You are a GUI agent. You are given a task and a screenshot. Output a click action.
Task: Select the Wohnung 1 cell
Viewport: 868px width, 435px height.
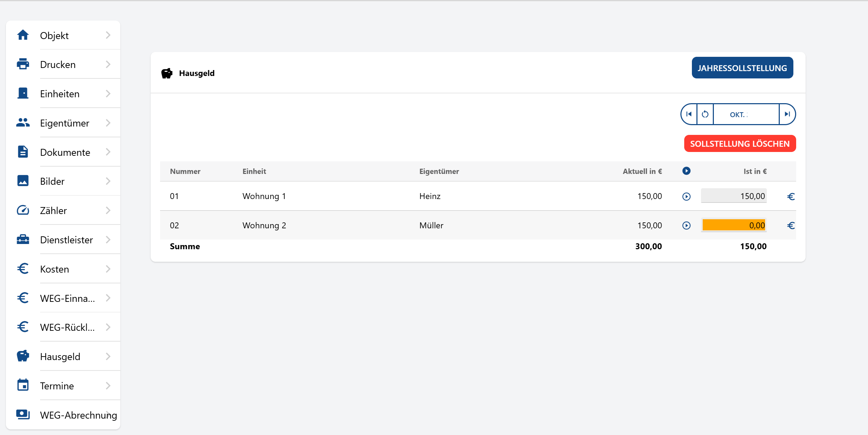pos(264,196)
